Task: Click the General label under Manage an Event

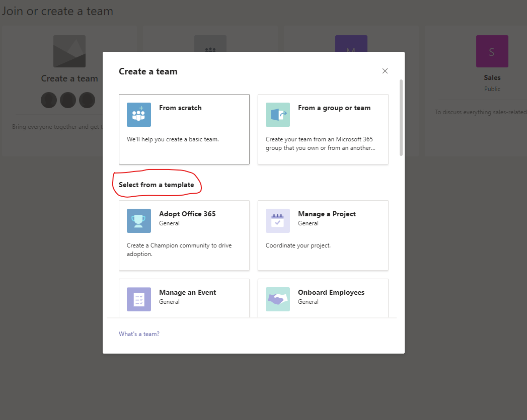Action: (x=169, y=302)
